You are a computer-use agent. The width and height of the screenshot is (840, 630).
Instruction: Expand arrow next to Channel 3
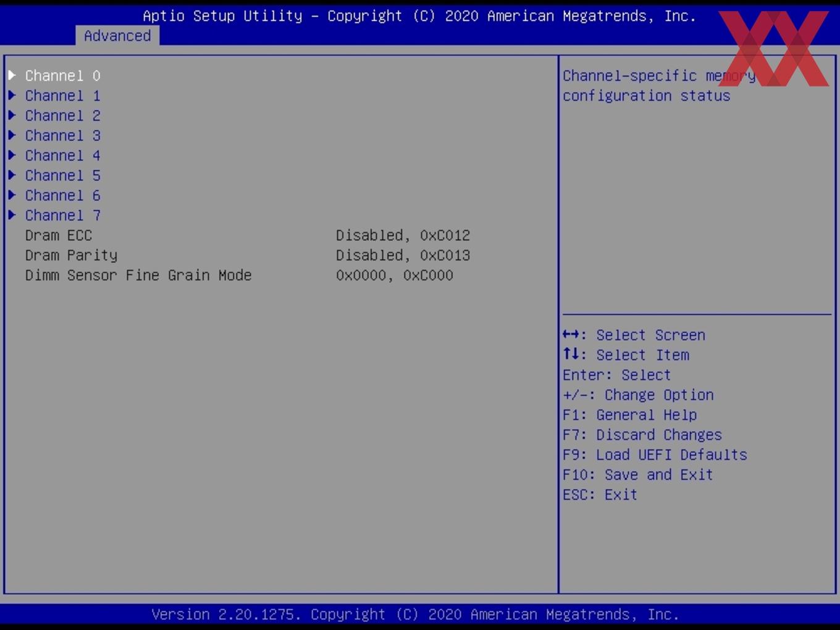click(x=12, y=135)
